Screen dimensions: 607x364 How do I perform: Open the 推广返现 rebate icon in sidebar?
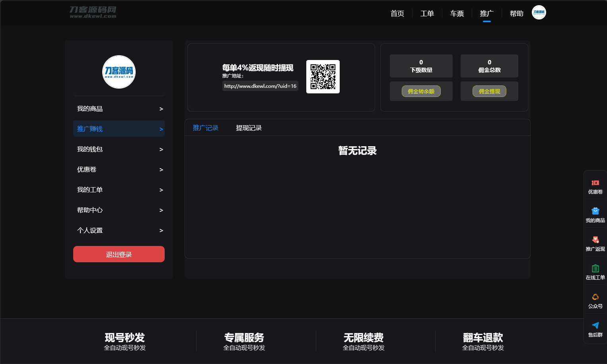[595, 243]
